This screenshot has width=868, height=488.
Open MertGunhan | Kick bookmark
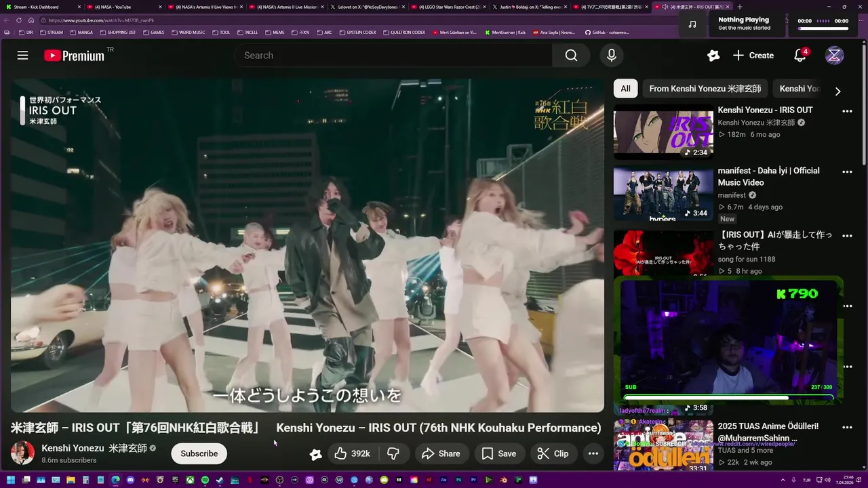(x=505, y=32)
